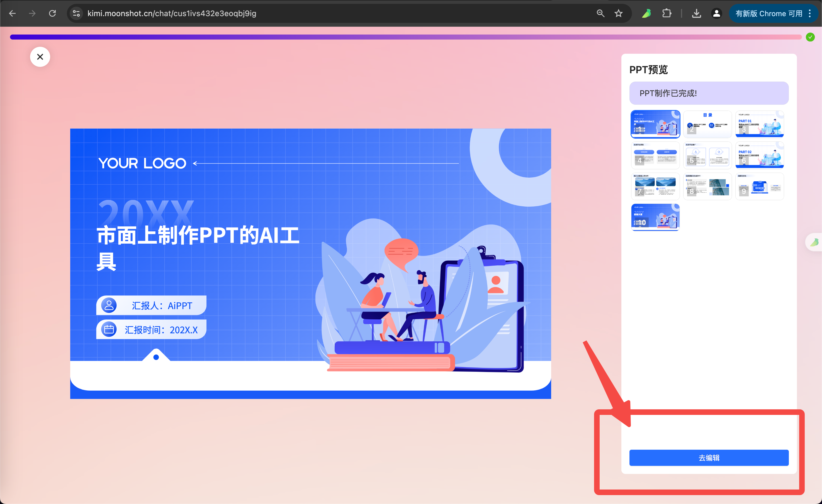Close the PPT preview overlay

[x=40, y=57]
